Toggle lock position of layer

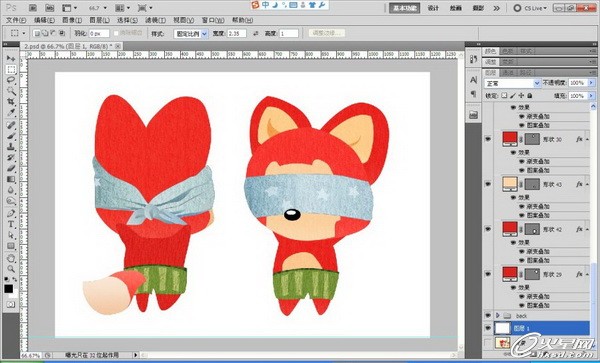point(521,95)
